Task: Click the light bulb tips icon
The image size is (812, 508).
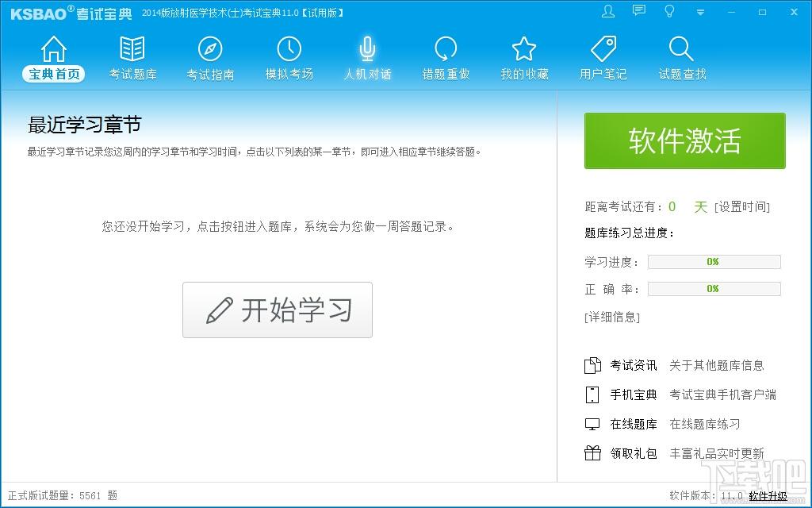Action: pyautogui.click(x=669, y=11)
